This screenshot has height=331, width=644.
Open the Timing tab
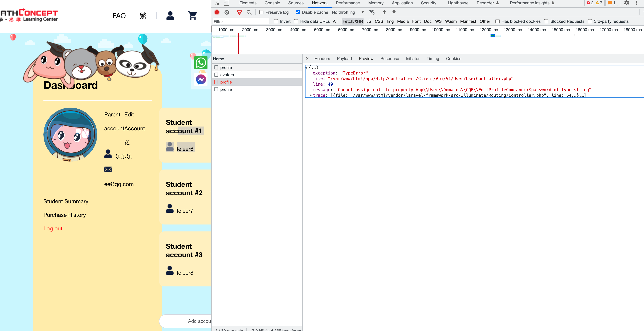(433, 59)
